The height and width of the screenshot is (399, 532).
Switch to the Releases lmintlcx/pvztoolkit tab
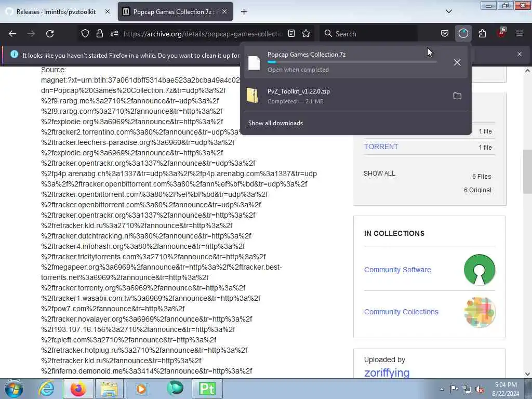coord(56,11)
